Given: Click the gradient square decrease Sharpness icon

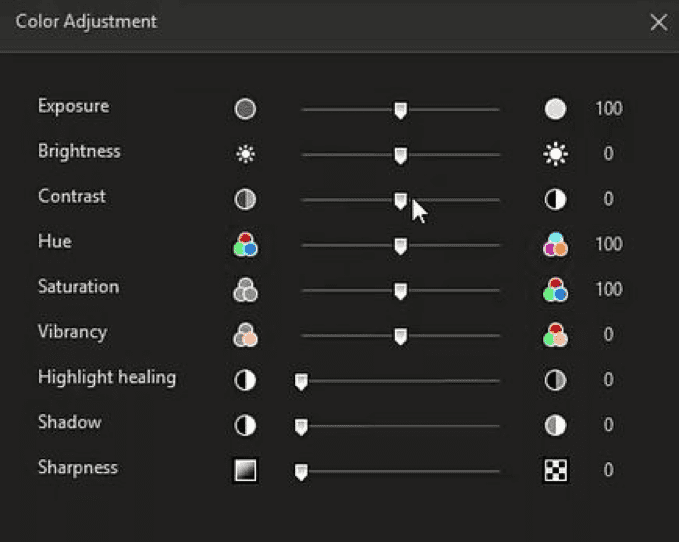Looking at the screenshot, I should coord(246,470).
